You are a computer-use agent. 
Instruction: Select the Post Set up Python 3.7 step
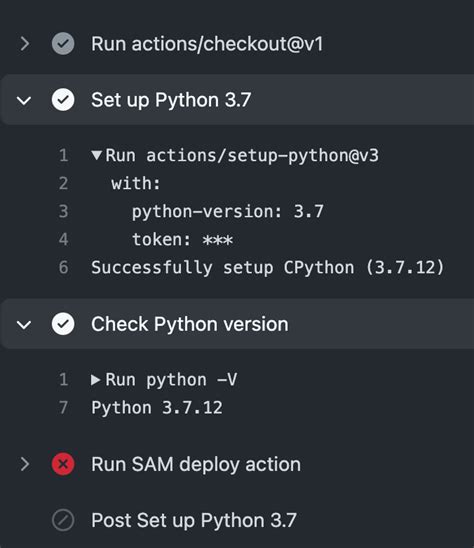point(194,521)
